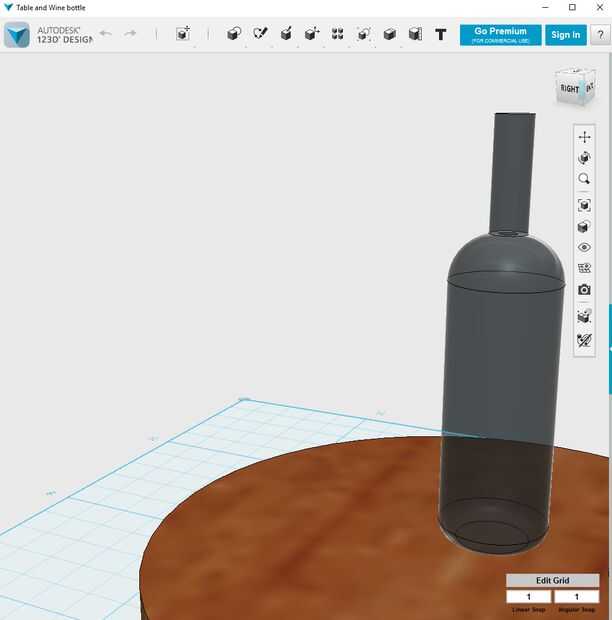Image resolution: width=612 pixels, height=620 pixels.
Task: Open the Construct tools menu
Action: pyautogui.click(x=286, y=34)
